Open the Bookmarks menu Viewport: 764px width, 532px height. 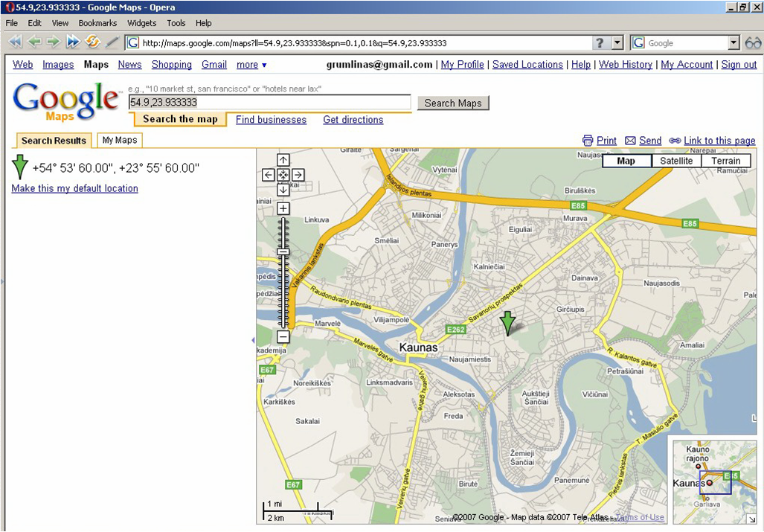pyautogui.click(x=97, y=23)
